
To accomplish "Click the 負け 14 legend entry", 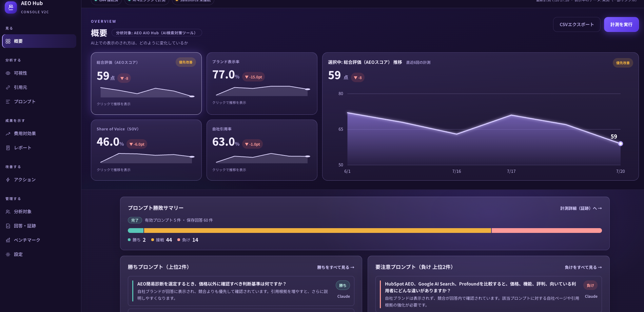I will pos(188,240).
